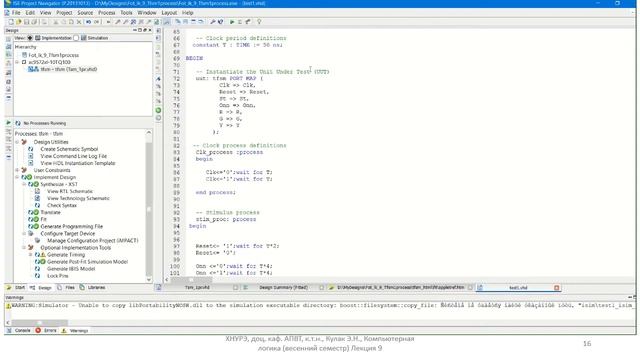Click the New file toolbar icon

(11, 22)
